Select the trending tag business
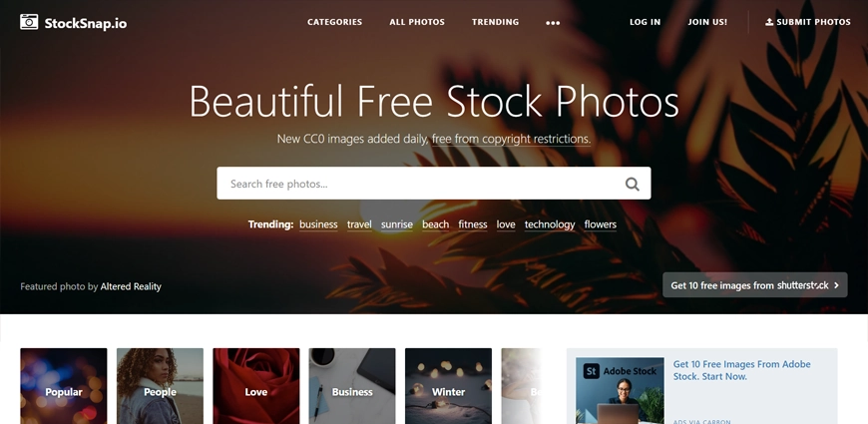The image size is (868, 424). tap(318, 224)
